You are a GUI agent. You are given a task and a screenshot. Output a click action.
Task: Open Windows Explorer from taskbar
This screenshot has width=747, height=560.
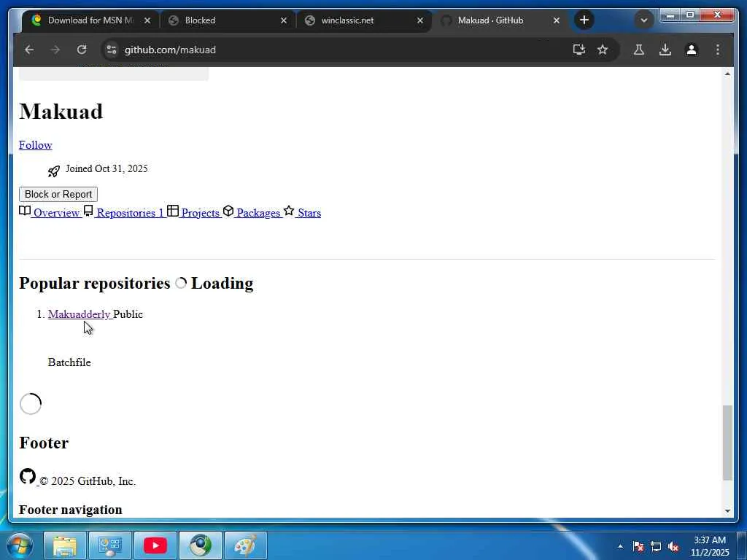coord(65,545)
